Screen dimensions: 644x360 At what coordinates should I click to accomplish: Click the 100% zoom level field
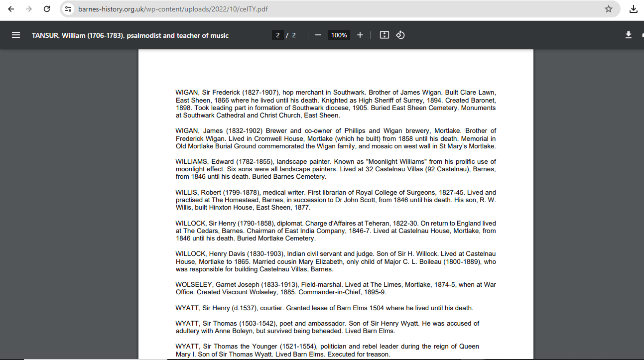tap(339, 35)
